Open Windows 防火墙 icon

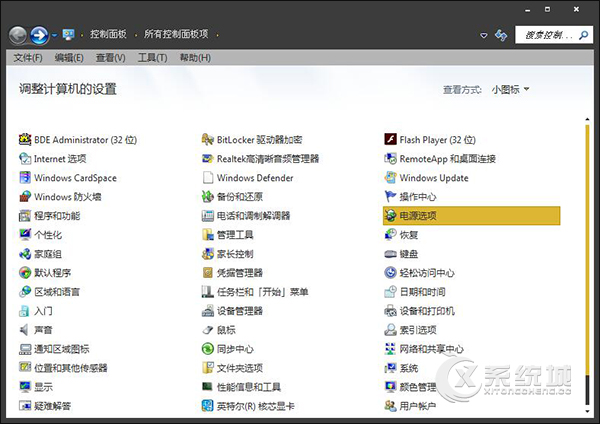pyautogui.click(x=25, y=197)
